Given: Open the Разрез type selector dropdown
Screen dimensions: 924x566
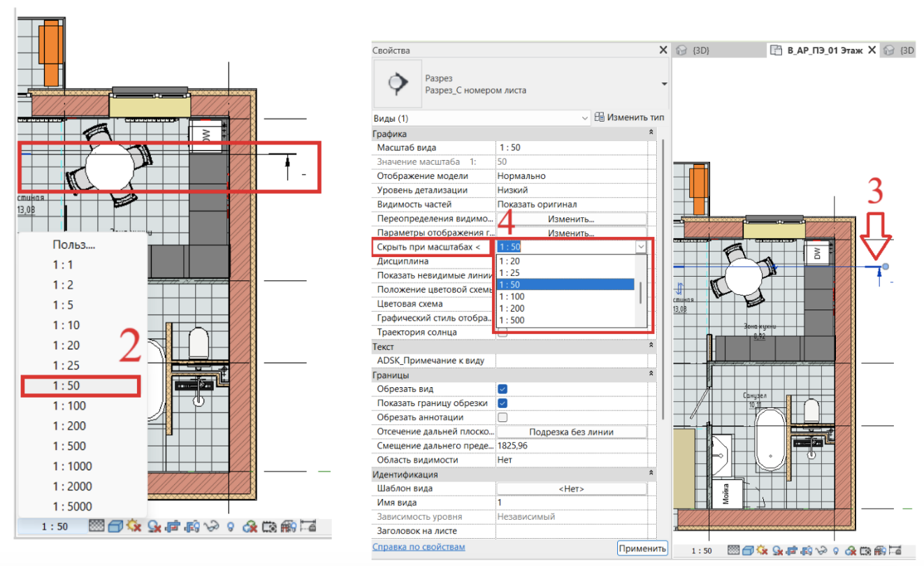Looking at the screenshot, I should pyautogui.click(x=663, y=84).
